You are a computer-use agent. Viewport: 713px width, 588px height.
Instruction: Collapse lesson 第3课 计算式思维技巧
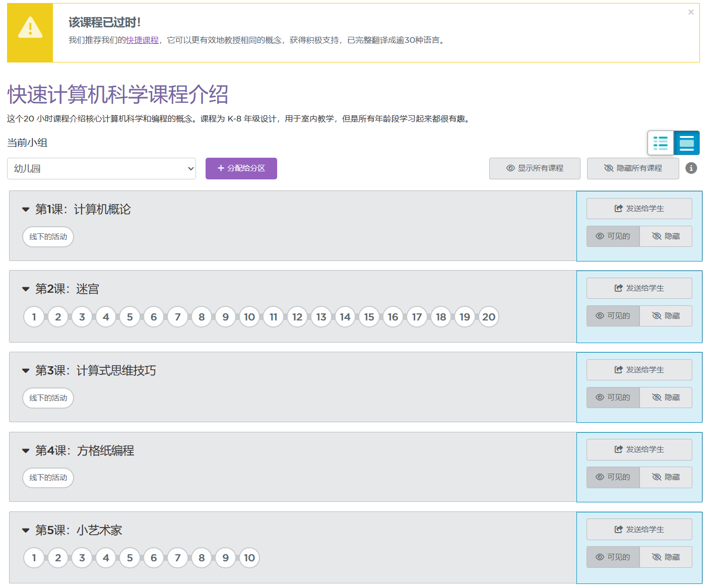26,371
